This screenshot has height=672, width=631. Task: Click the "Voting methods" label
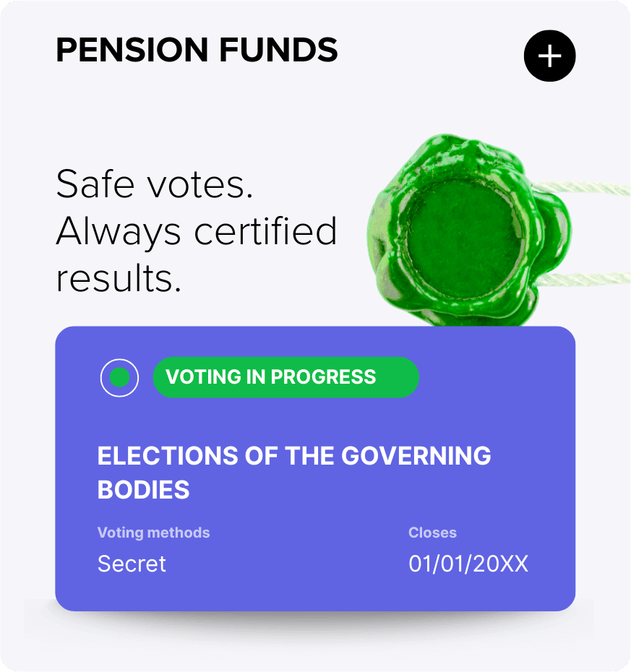[153, 533]
